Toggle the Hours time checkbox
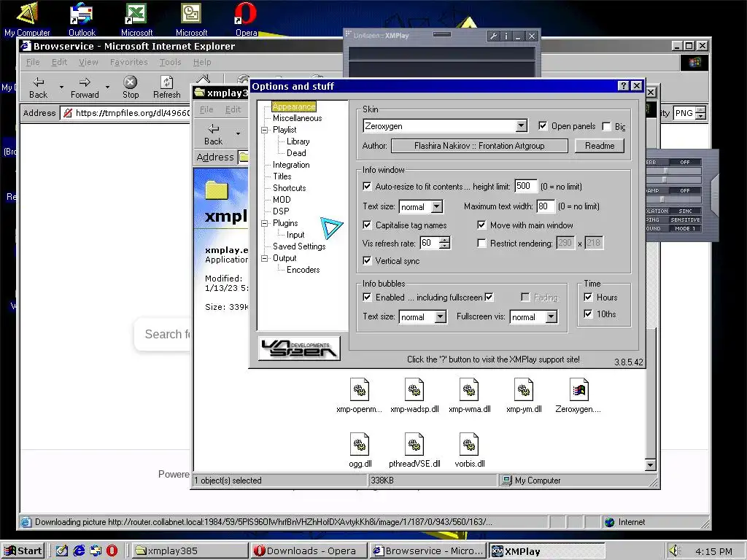The height and width of the screenshot is (560, 747). click(x=588, y=297)
